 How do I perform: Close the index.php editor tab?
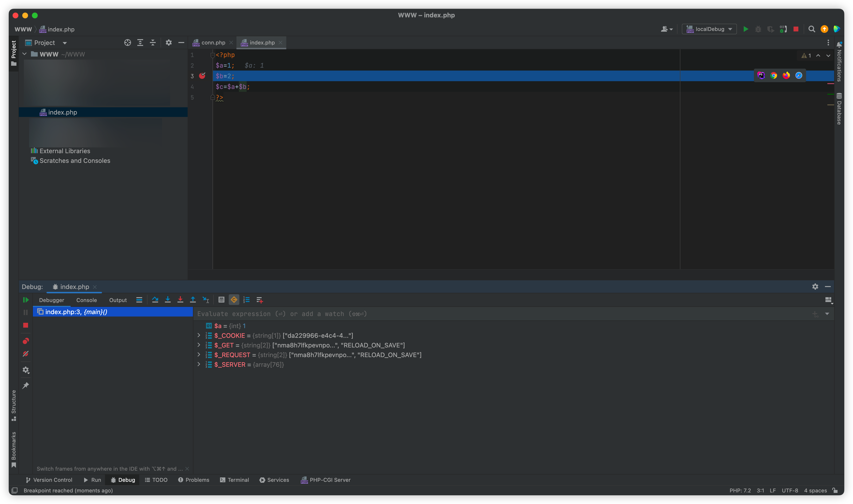(x=280, y=43)
